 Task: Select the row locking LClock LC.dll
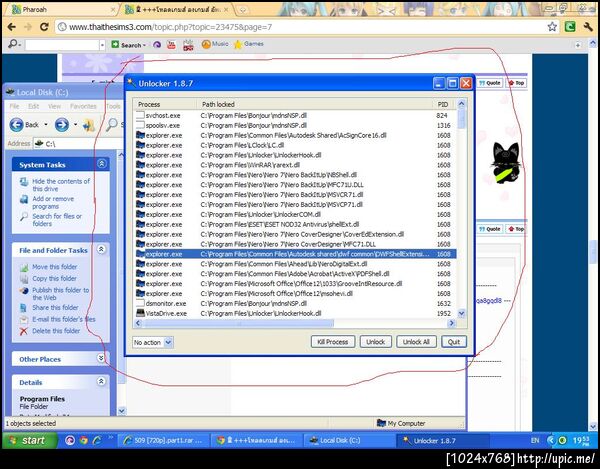pyautogui.click(x=295, y=145)
